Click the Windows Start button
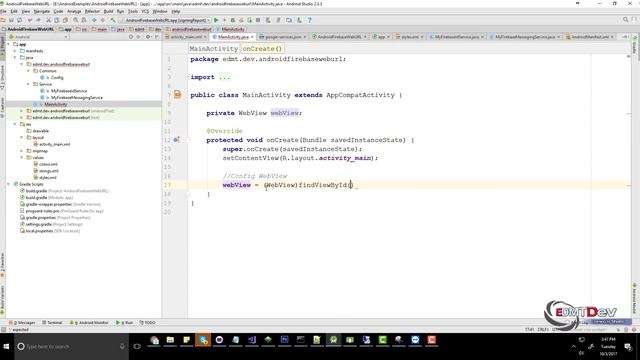 pos(6,347)
